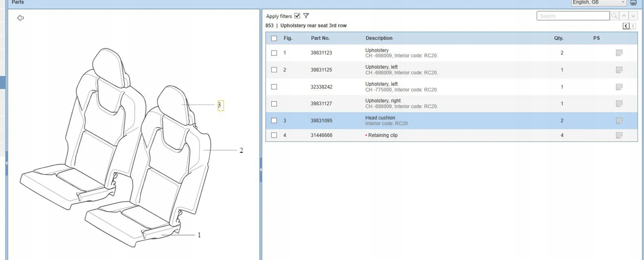
Task: Click the print icon
Action: coord(633,3)
